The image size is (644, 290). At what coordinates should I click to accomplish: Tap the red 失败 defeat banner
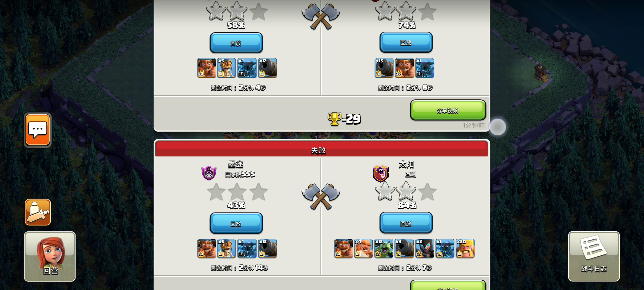321,149
